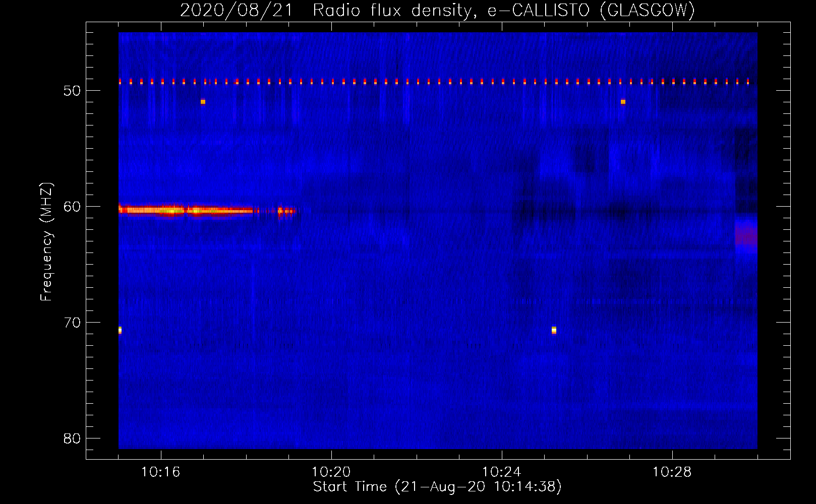Click the bright 60 MHz emission band near 10:16

186,210
